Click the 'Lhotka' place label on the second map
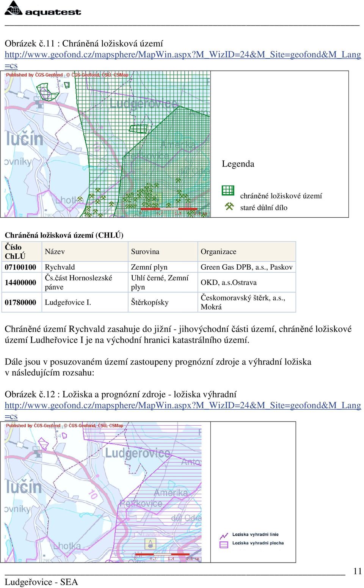 point(67,546)
